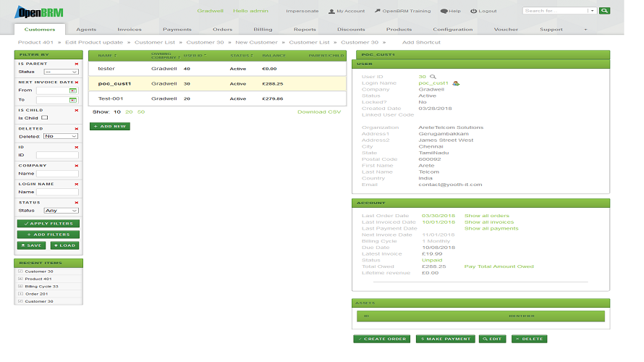This screenshot has width=644, height=362.
Task: Click the Impersonate link
Action: tap(302, 11)
